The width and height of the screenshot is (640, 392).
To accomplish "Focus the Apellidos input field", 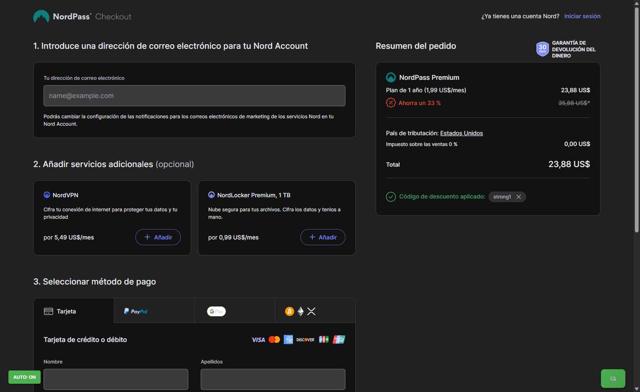I will [x=273, y=379].
